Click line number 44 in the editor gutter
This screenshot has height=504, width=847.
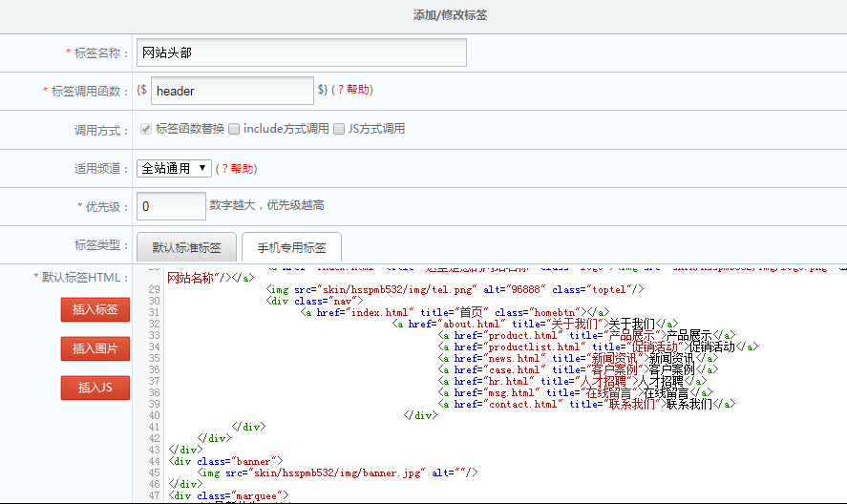coord(154,461)
